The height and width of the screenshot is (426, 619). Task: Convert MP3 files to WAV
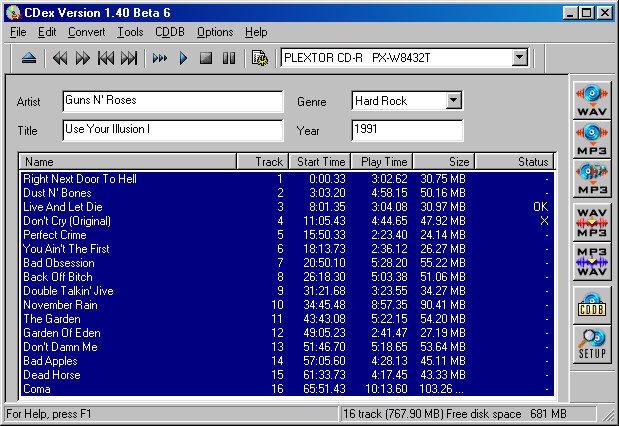point(592,261)
